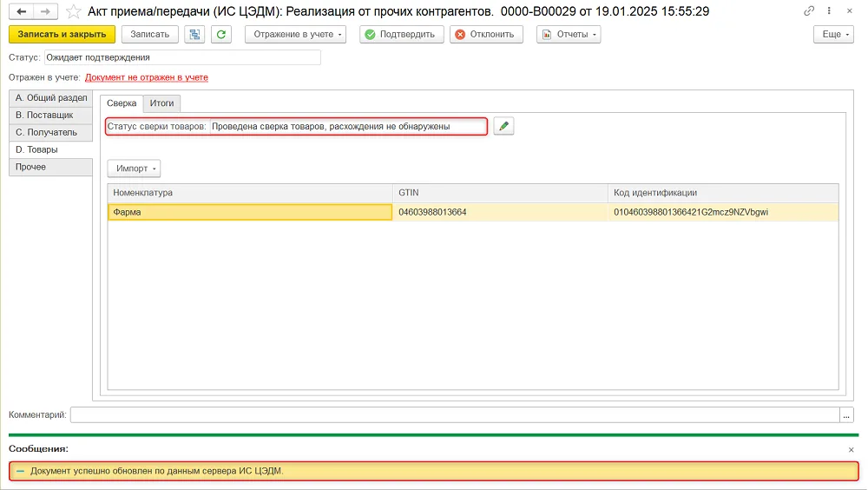868x490 pixels.
Task: Click the pencil icon beside goods reconciliation status
Action: tap(503, 126)
